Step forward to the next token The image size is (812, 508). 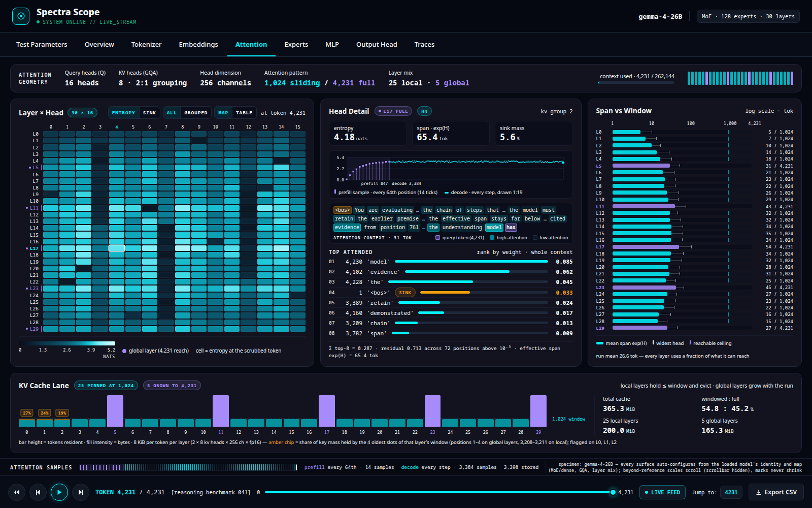click(81, 492)
